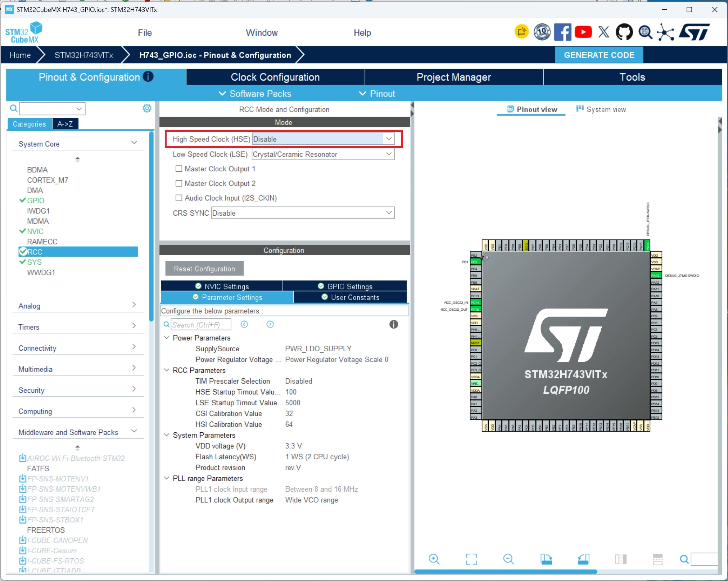Click the globe with magnifier icon

pos(645,32)
